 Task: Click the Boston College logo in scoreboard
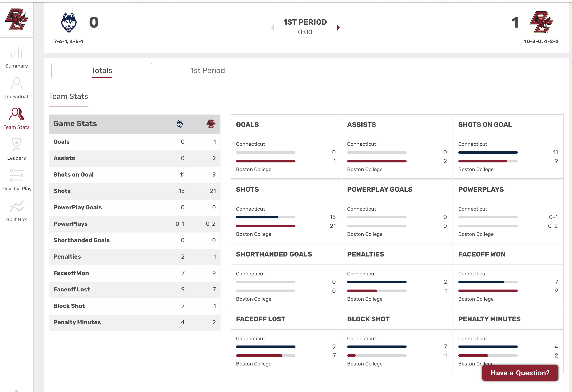pyautogui.click(x=541, y=22)
